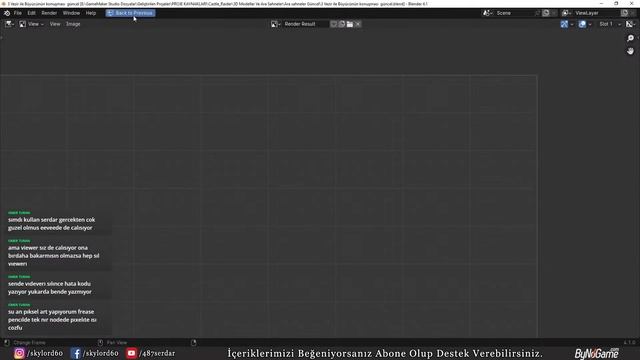
Task: Click the chat message starting 'su an piksel art'
Action: click(52, 320)
